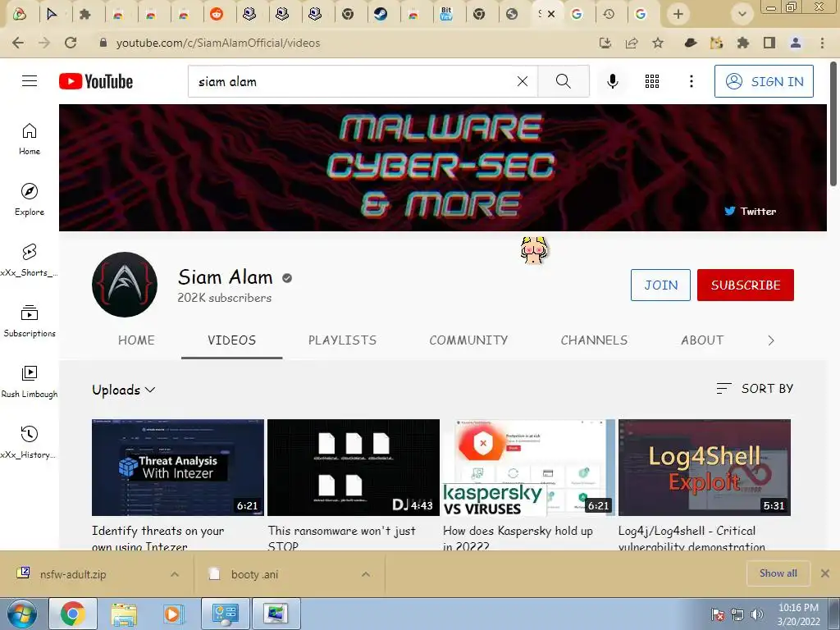Open the Chrome extensions puzzle icon
This screenshot has width=840, height=630.
tap(743, 43)
